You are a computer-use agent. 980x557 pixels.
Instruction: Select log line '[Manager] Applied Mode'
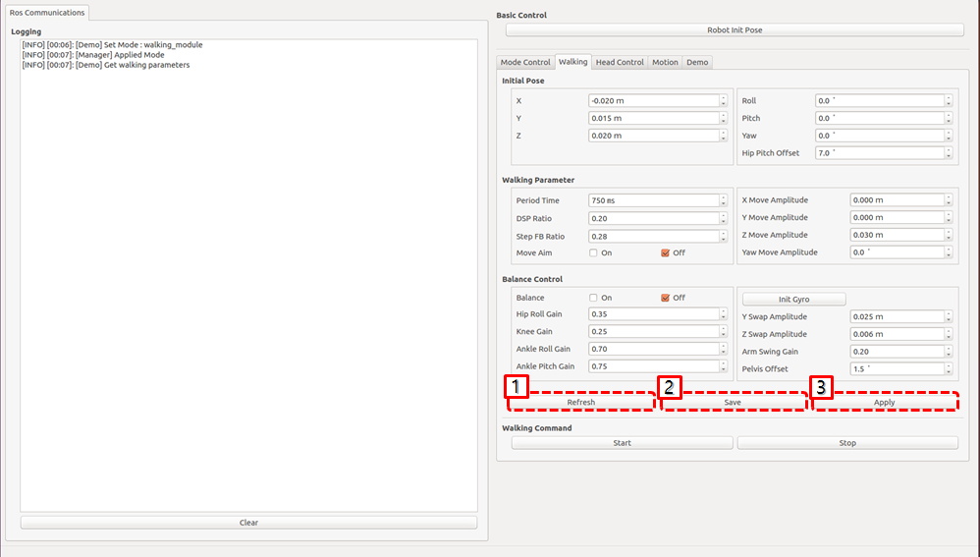[93, 55]
